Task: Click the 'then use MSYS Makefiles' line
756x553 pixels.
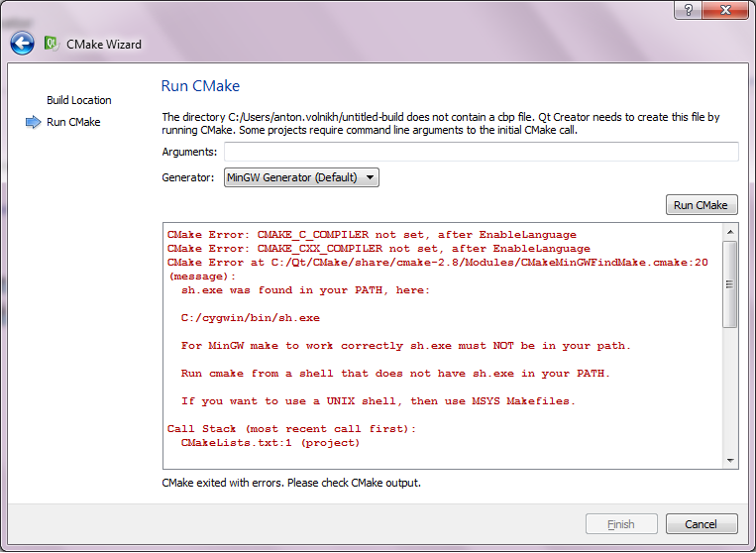Action: point(378,401)
